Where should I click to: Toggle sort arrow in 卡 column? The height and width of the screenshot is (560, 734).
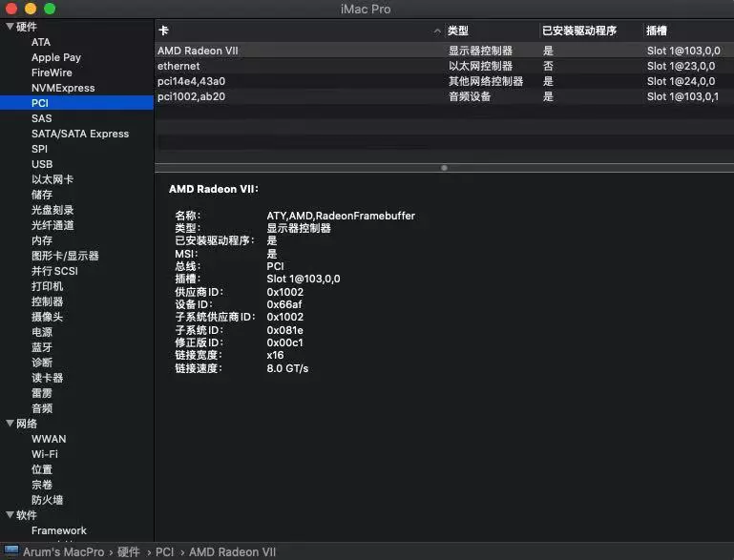point(437,31)
